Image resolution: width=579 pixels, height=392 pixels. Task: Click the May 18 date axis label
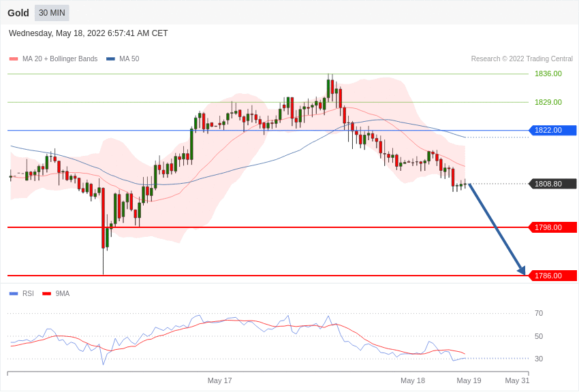point(413,380)
